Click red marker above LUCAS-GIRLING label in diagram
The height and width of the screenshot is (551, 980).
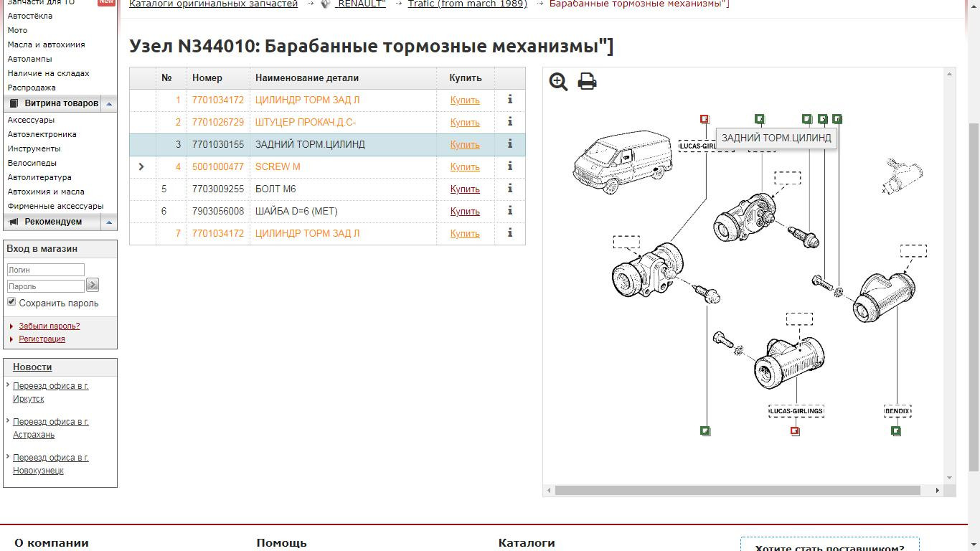(x=705, y=119)
